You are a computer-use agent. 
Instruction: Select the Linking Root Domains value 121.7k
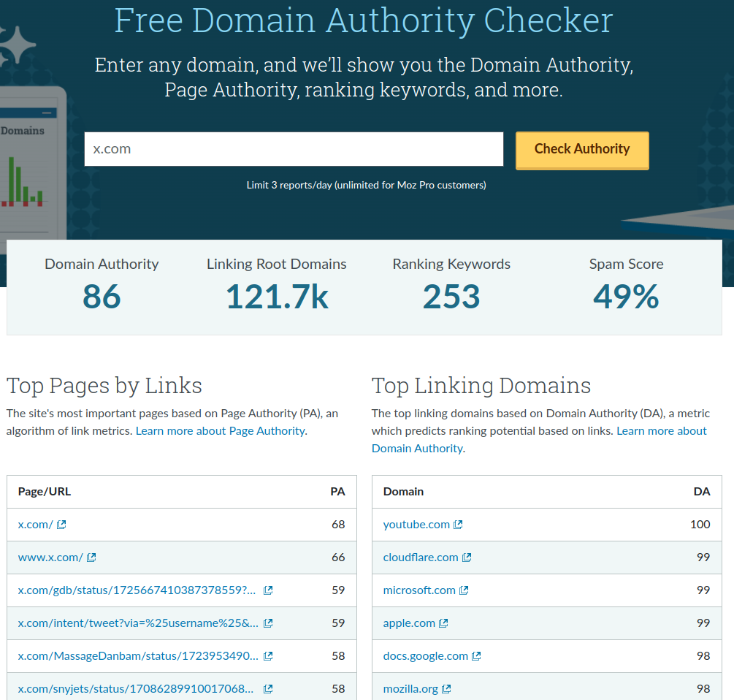tap(277, 297)
